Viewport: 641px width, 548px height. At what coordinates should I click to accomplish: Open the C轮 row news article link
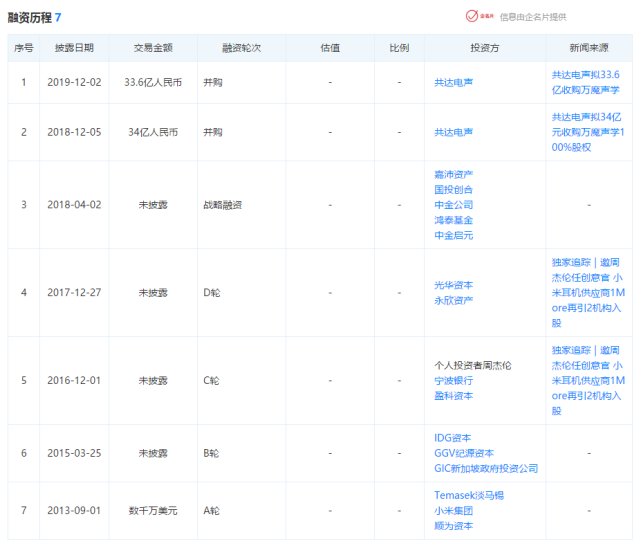pyautogui.click(x=588, y=380)
